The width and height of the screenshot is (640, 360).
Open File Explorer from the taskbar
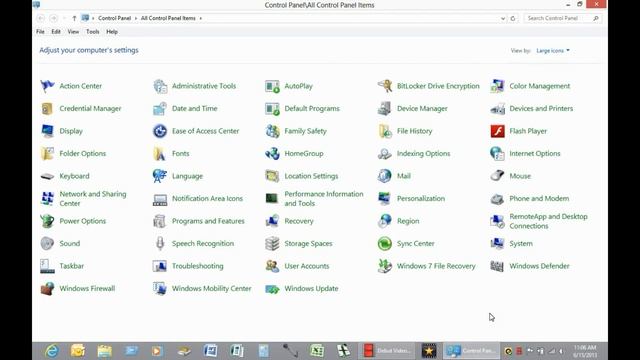click(104, 351)
